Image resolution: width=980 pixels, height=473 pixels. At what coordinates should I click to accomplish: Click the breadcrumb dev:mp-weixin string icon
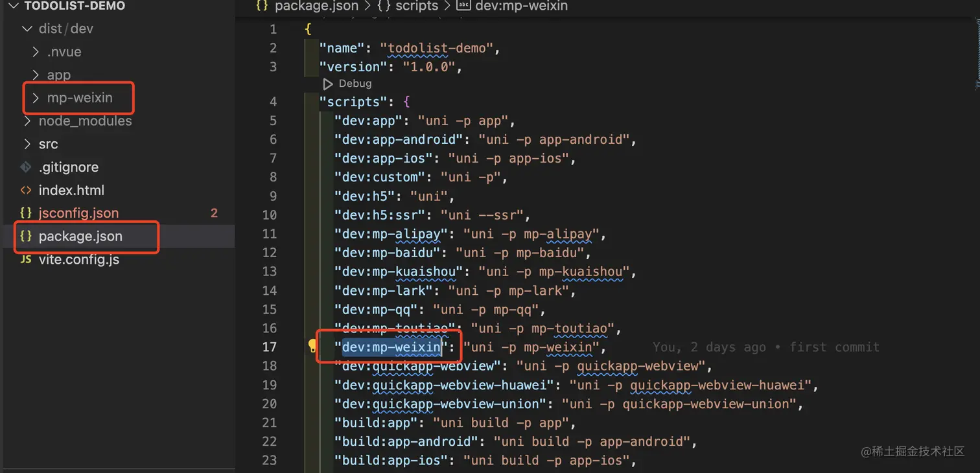464,6
